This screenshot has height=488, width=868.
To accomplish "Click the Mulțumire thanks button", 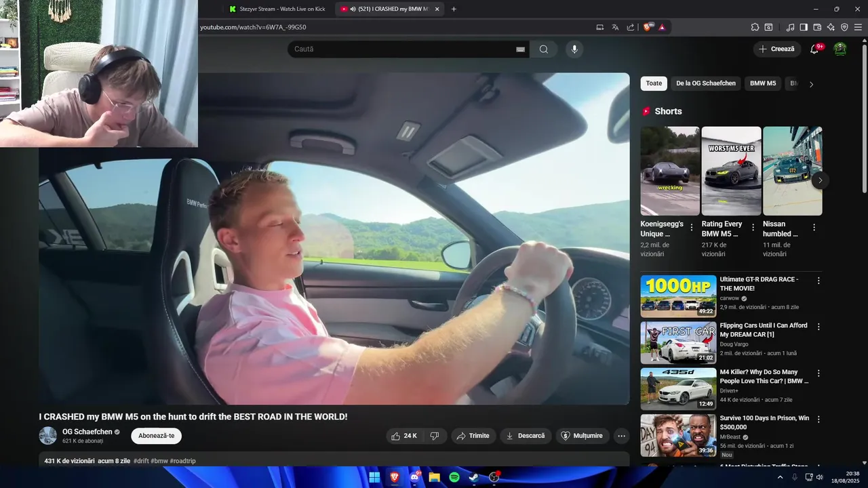I will click(582, 436).
